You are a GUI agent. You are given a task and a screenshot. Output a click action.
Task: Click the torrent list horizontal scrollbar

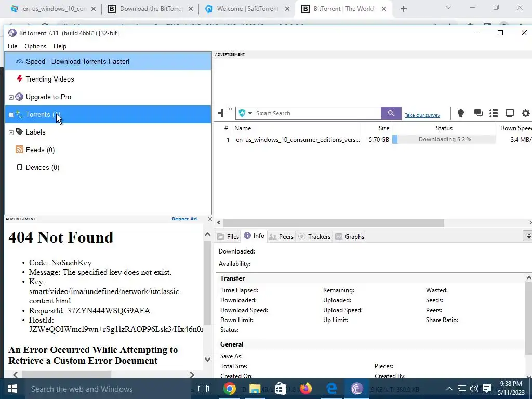click(334, 222)
